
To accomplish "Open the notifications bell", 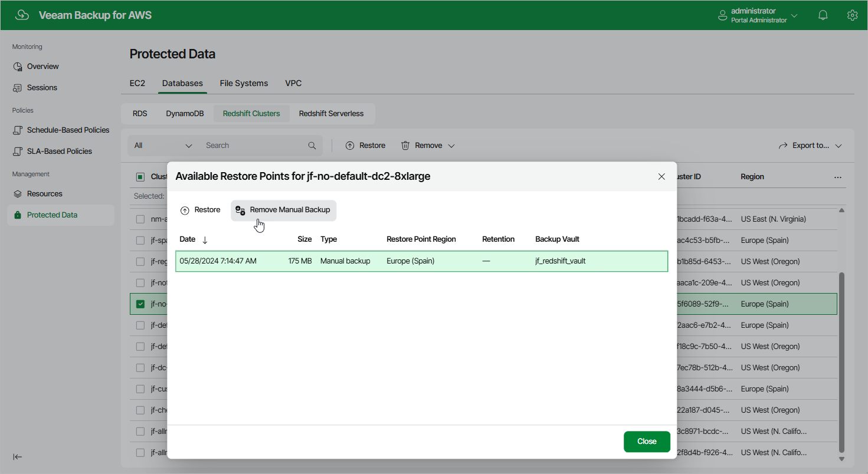I will coord(823,15).
